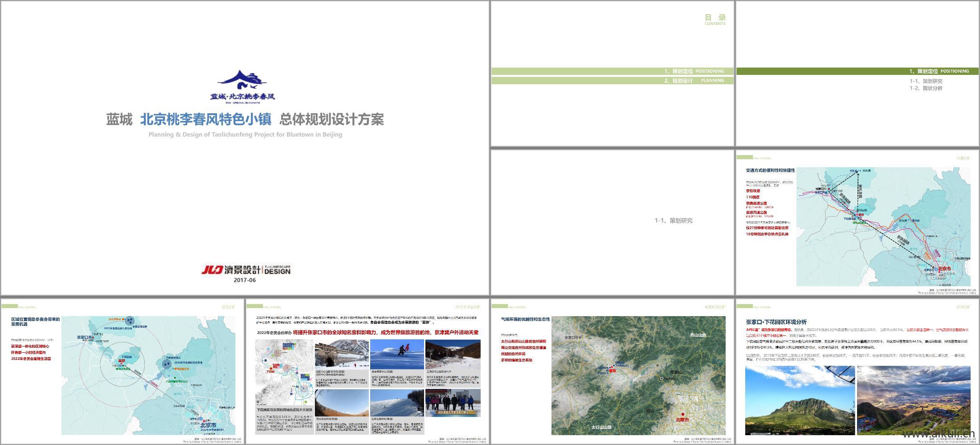Click the blue 北京桃李春风特色小镇 title text
The image size is (980, 445).
[206, 119]
